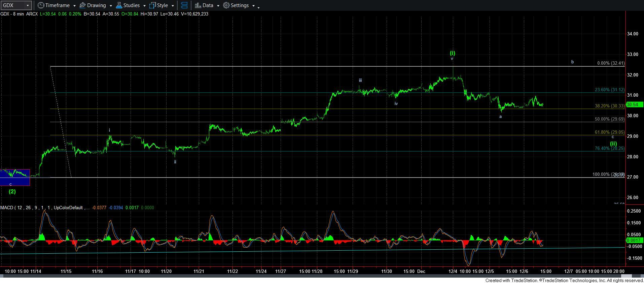Select the green '(ii)' wave label

tap(613, 143)
